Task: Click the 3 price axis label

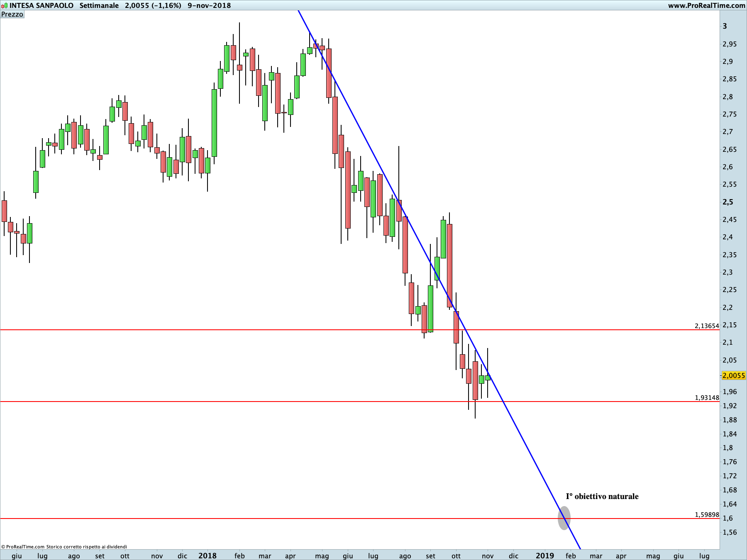Action: tap(725, 26)
